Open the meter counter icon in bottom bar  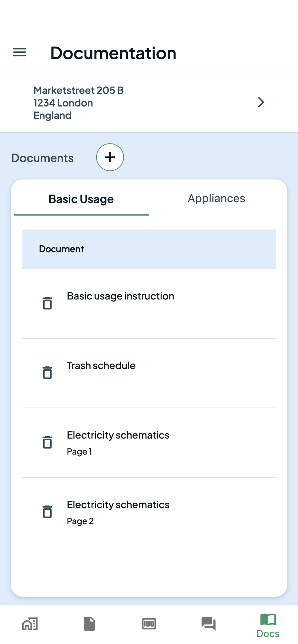tap(149, 624)
